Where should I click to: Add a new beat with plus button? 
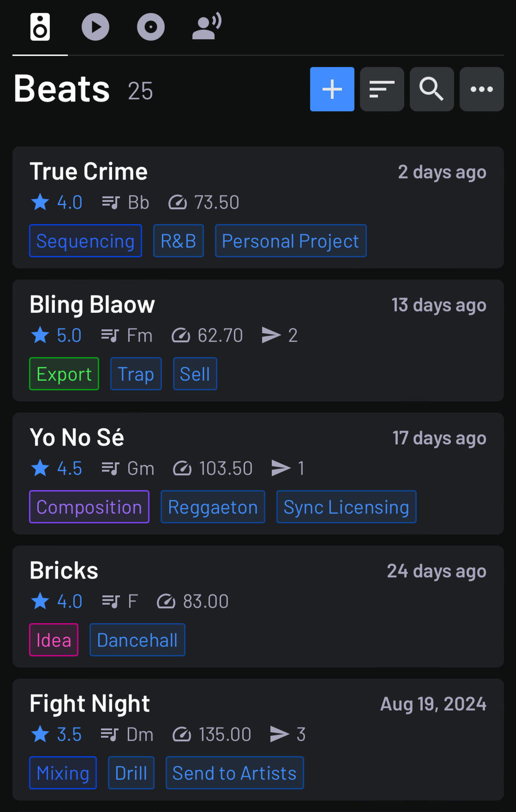pos(332,89)
